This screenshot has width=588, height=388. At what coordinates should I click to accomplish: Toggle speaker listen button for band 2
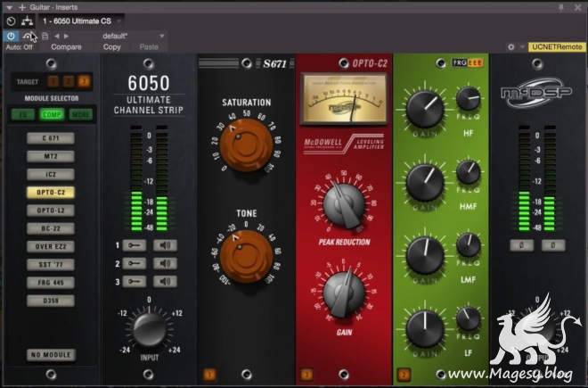point(165,263)
